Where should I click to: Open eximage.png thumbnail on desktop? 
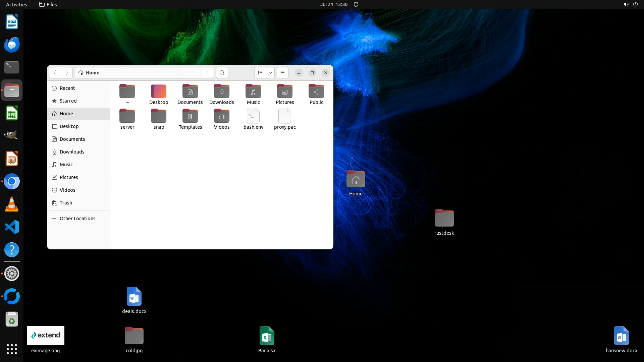[x=46, y=336]
